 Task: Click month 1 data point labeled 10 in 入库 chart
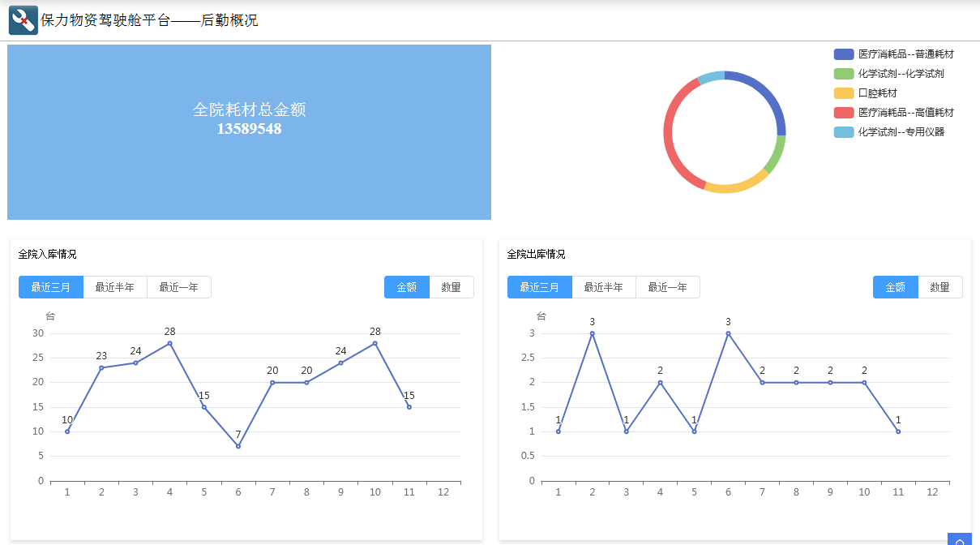(x=67, y=431)
